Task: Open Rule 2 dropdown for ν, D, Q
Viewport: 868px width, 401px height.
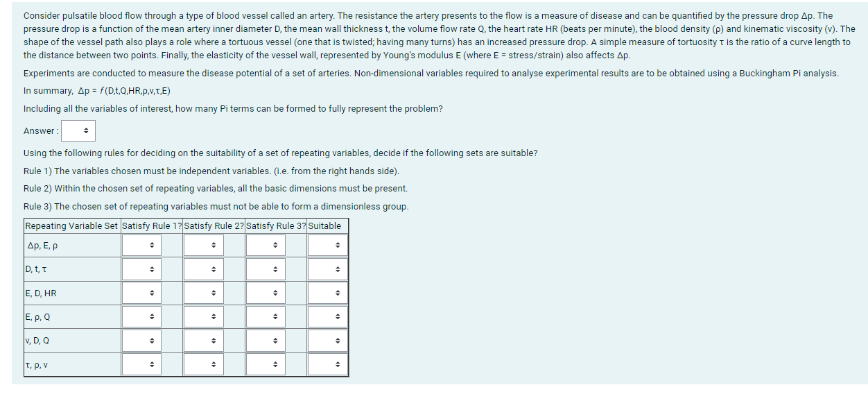Action: pyautogui.click(x=204, y=341)
